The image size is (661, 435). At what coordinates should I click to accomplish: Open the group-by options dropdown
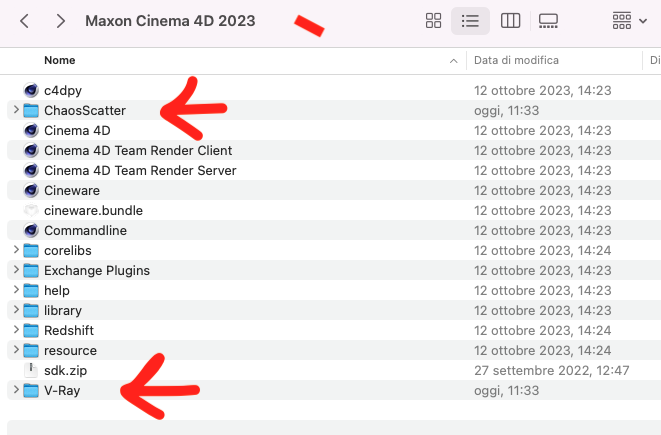pos(629,21)
